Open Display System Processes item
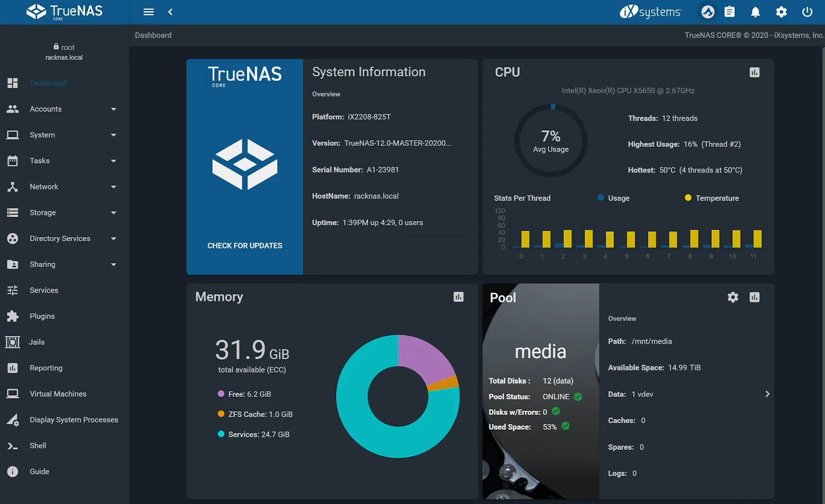 point(74,419)
